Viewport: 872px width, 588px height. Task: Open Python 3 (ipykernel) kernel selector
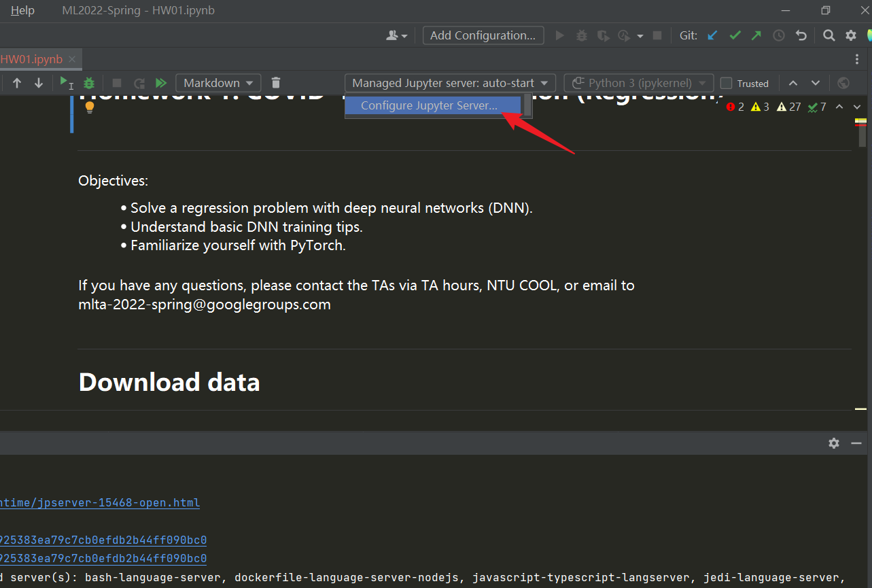639,83
